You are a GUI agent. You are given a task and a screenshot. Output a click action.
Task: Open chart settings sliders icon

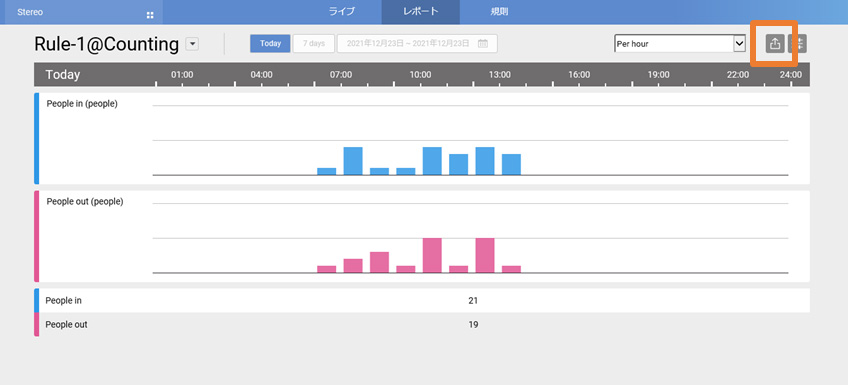point(798,44)
